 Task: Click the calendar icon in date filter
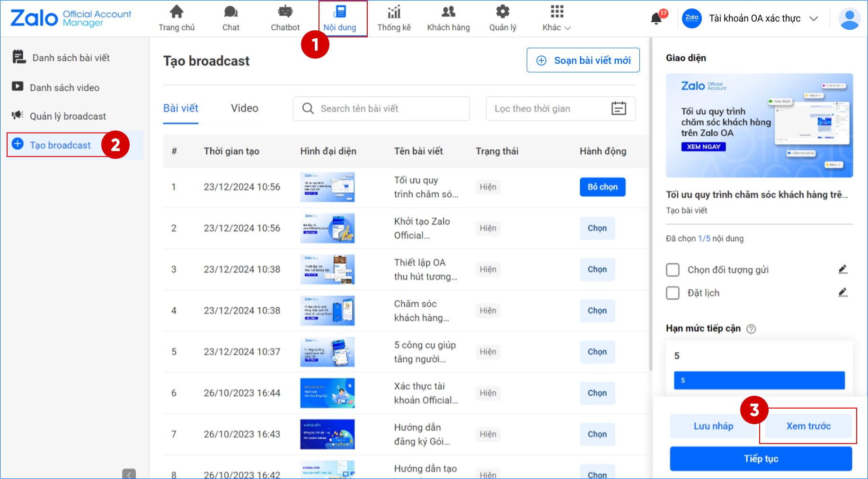click(x=619, y=108)
